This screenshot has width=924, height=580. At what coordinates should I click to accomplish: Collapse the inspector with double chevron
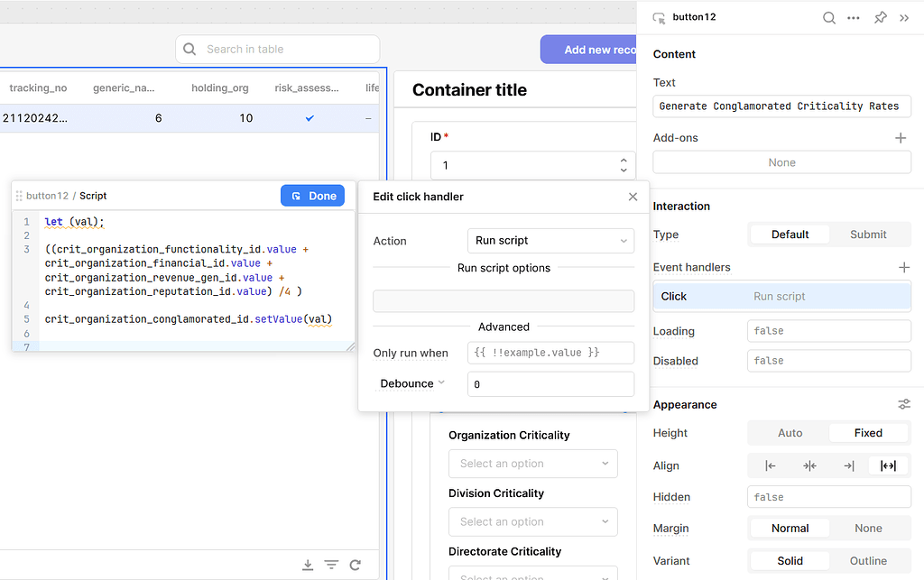tap(904, 18)
